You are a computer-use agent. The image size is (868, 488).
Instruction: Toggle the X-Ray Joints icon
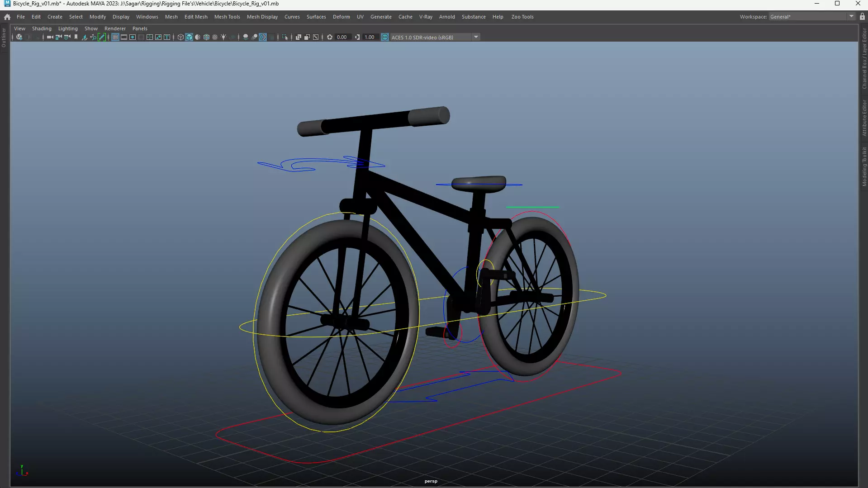tap(316, 37)
